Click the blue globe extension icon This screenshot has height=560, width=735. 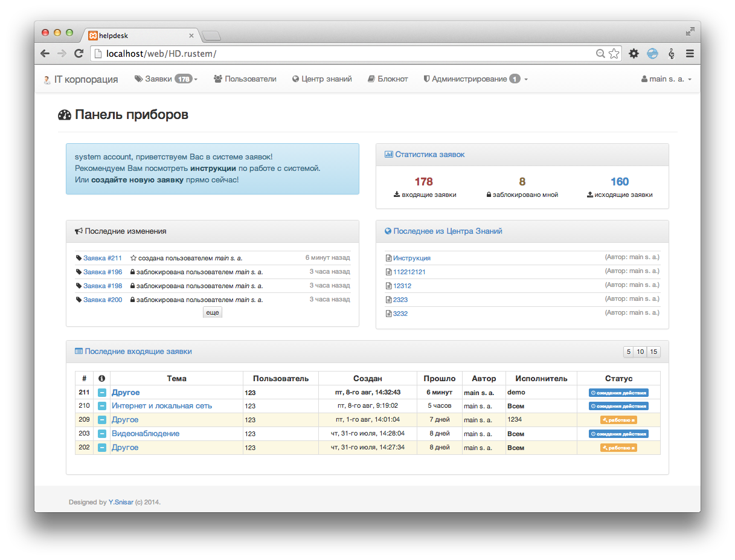652,54
